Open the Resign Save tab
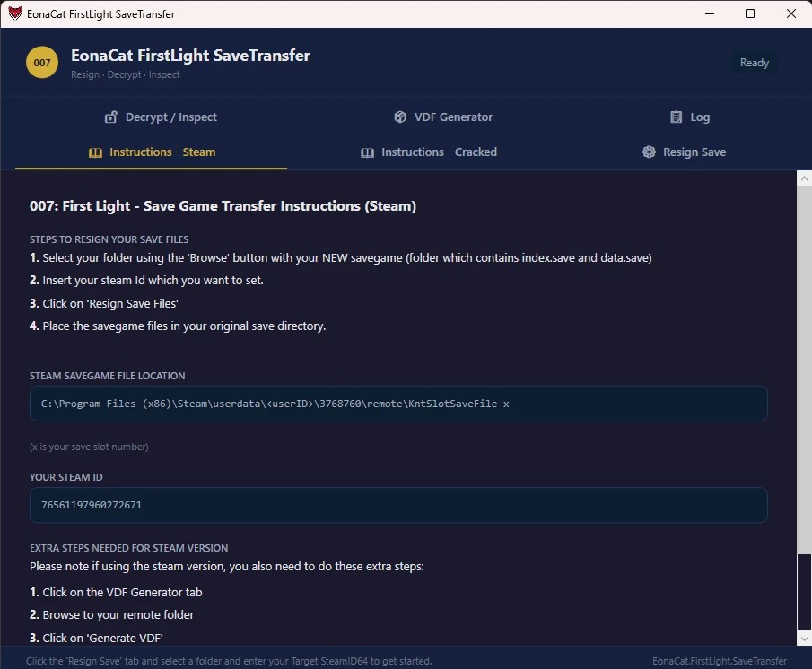812x669 pixels. (x=684, y=152)
